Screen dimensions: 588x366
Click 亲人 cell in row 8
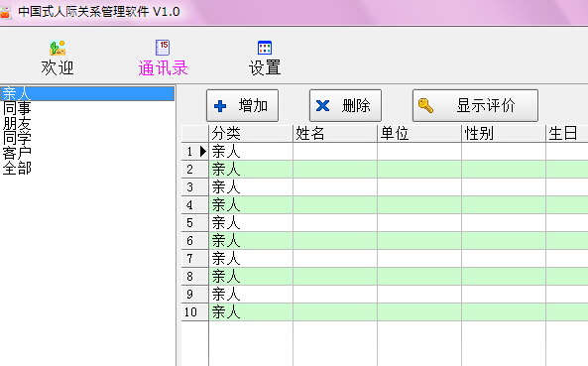tap(251, 277)
